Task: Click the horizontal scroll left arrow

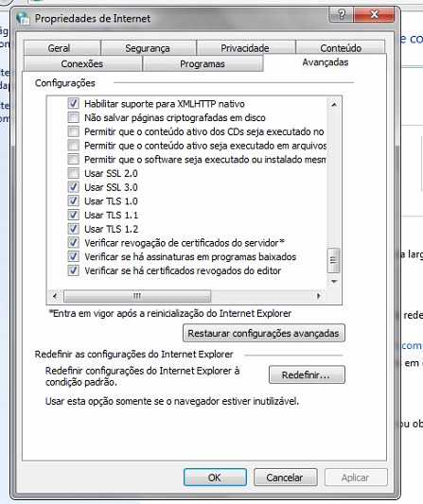Action: pyautogui.click(x=55, y=296)
